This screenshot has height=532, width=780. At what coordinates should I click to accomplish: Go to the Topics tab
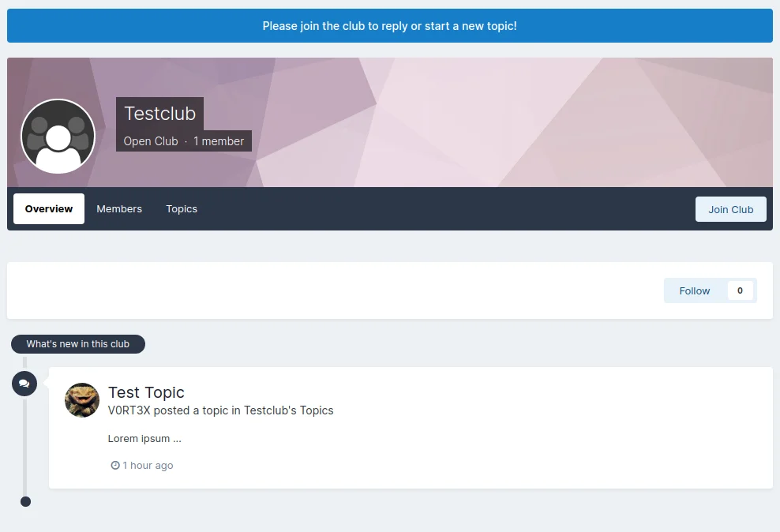pyautogui.click(x=182, y=209)
